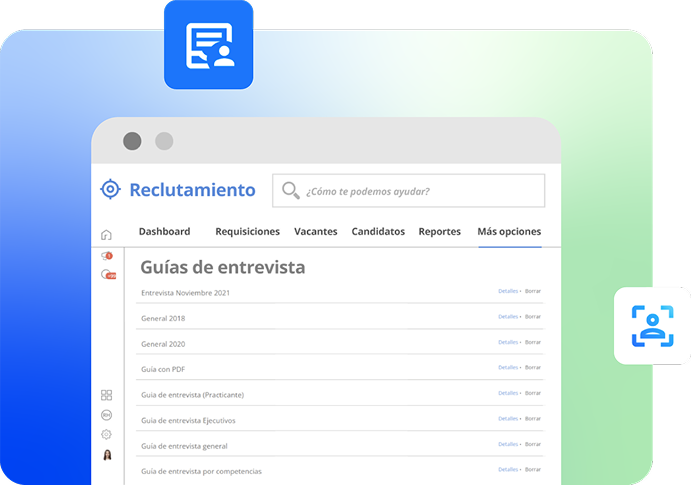
Task: Select the row General 2020
Action: tap(340, 343)
